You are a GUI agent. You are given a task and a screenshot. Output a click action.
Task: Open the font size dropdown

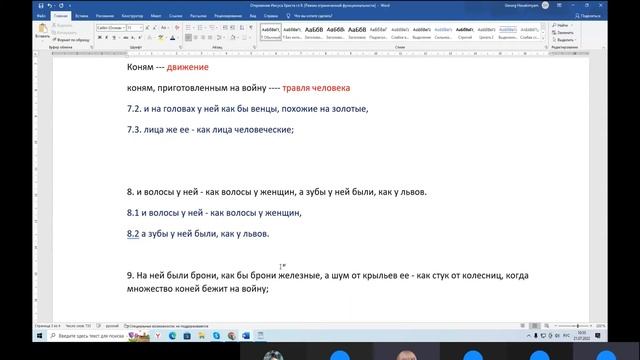pyautogui.click(x=141, y=28)
